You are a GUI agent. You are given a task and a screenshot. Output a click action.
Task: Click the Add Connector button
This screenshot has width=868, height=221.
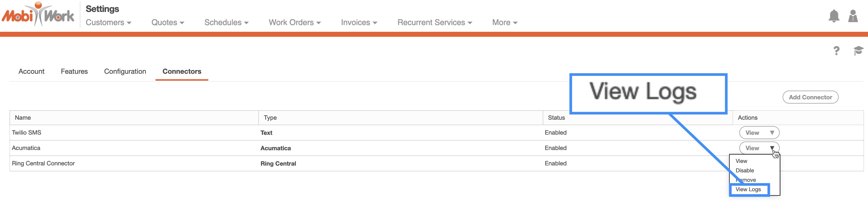point(810,97)
